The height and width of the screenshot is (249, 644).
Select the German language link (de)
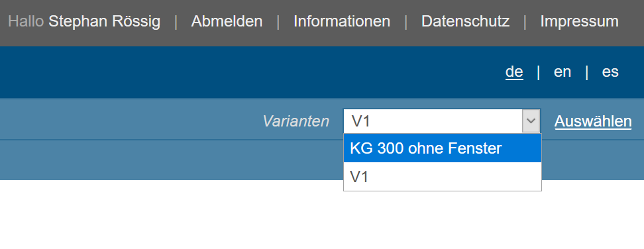(x=514, y=72)
